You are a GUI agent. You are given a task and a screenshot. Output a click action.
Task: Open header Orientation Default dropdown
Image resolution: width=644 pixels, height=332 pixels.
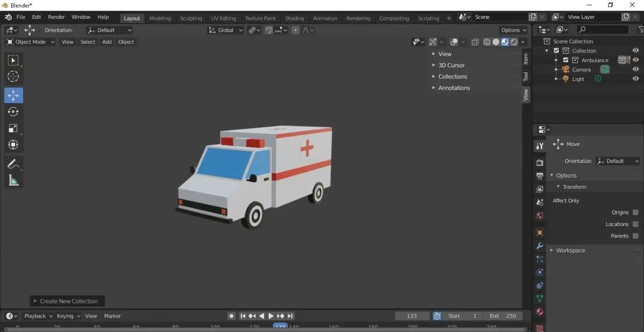[x=109, y=31]
